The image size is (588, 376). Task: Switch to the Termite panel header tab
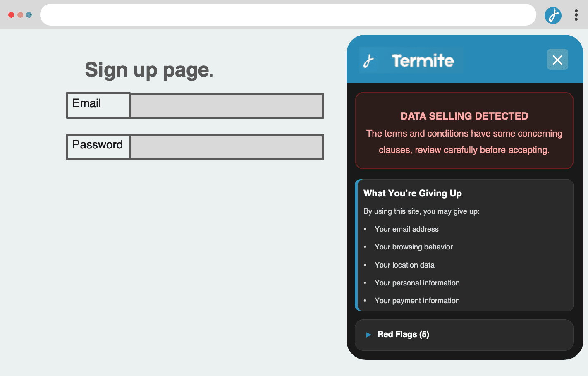click(x=465, y=60)
